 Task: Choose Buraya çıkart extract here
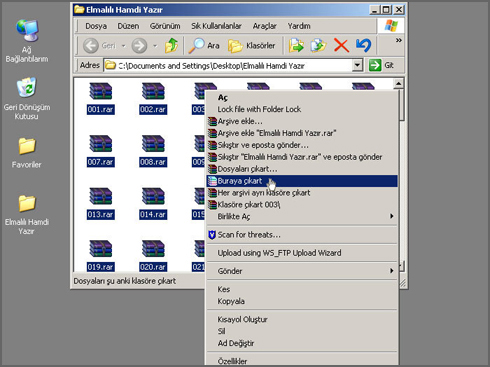pyautogui.click(x=302, y=181)
